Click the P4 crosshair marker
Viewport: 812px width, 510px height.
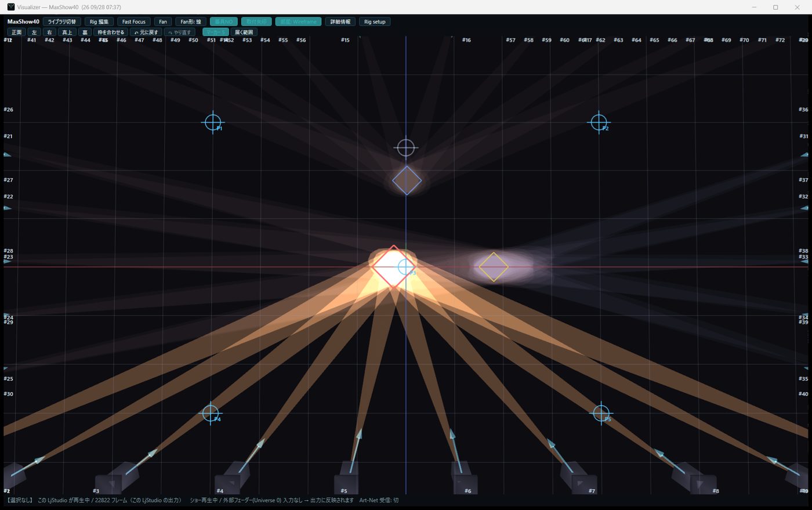point(211,413)
